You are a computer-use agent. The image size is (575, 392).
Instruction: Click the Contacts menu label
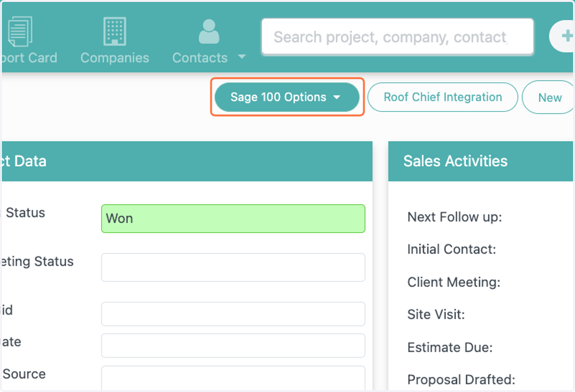tap(200, 58)
